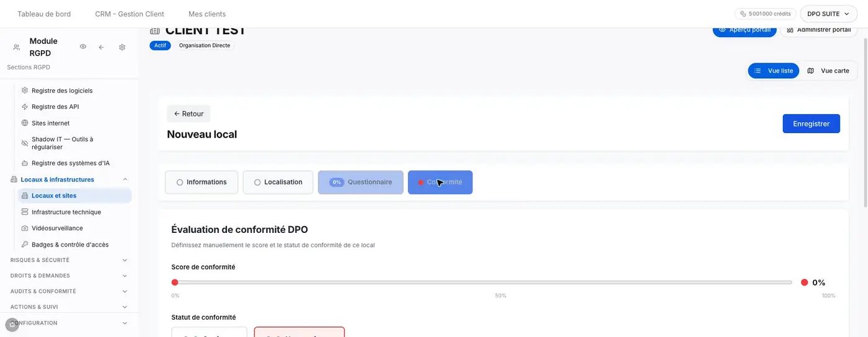Click the Vidéosurveillance camera icon

(25, 228)
